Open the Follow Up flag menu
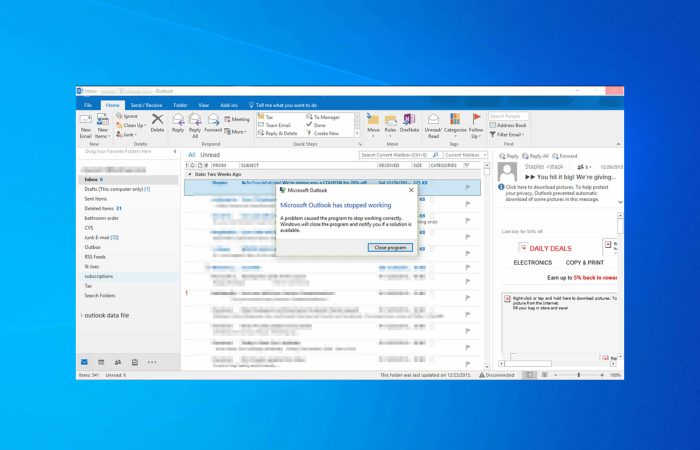This screenshot has height=450, width=700. pos(476,125)
